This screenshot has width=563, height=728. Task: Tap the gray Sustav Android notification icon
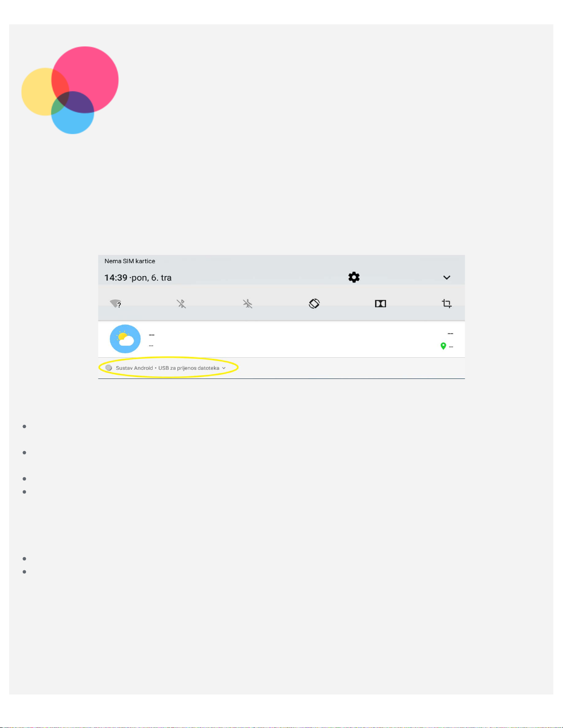pos(109,368)
